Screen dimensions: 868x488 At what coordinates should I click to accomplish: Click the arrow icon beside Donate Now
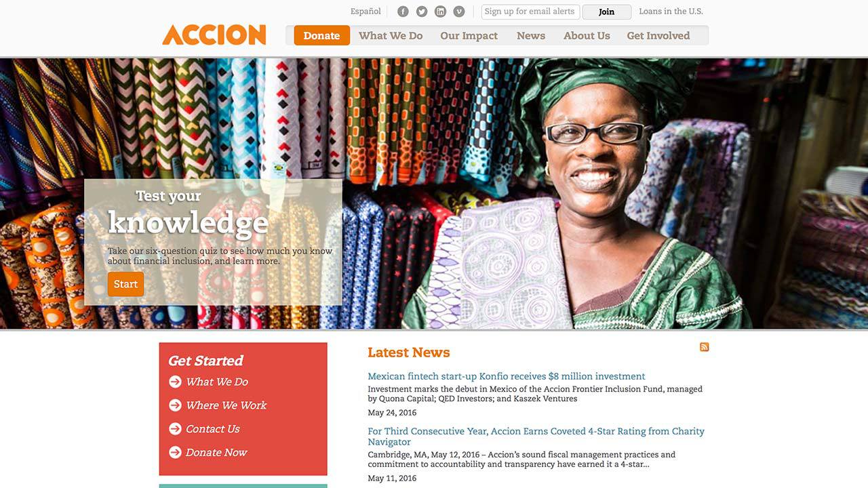pos(175,452)
